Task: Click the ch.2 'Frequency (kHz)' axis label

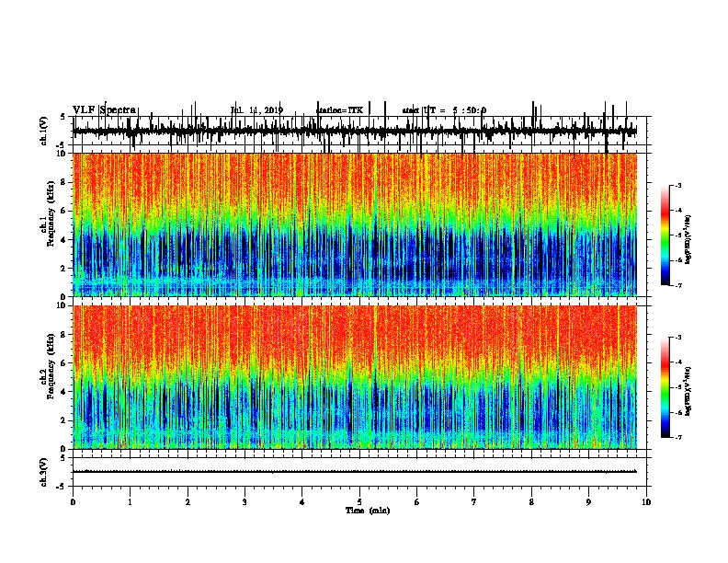Action: (x=51, y=366)
